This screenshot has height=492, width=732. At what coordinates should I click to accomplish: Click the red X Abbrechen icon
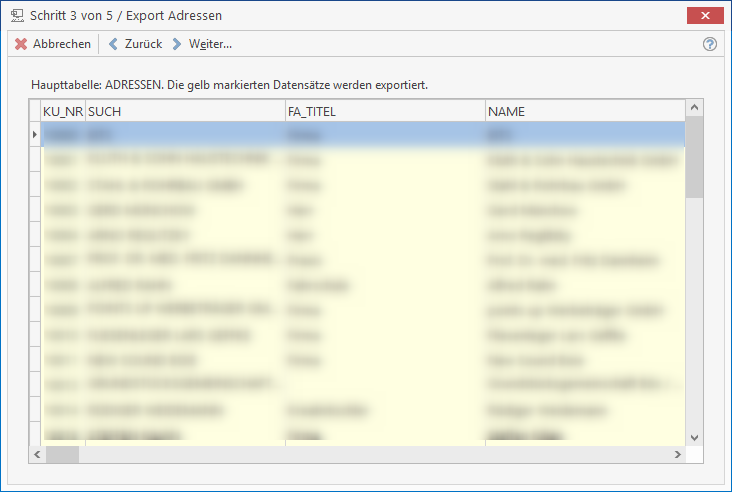[20, 44]
